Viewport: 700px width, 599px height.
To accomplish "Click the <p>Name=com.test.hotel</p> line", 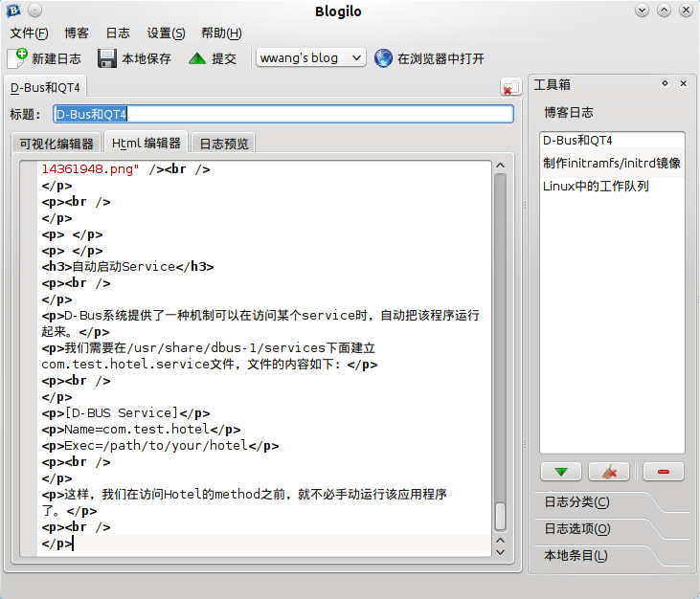I will (141, 430).
